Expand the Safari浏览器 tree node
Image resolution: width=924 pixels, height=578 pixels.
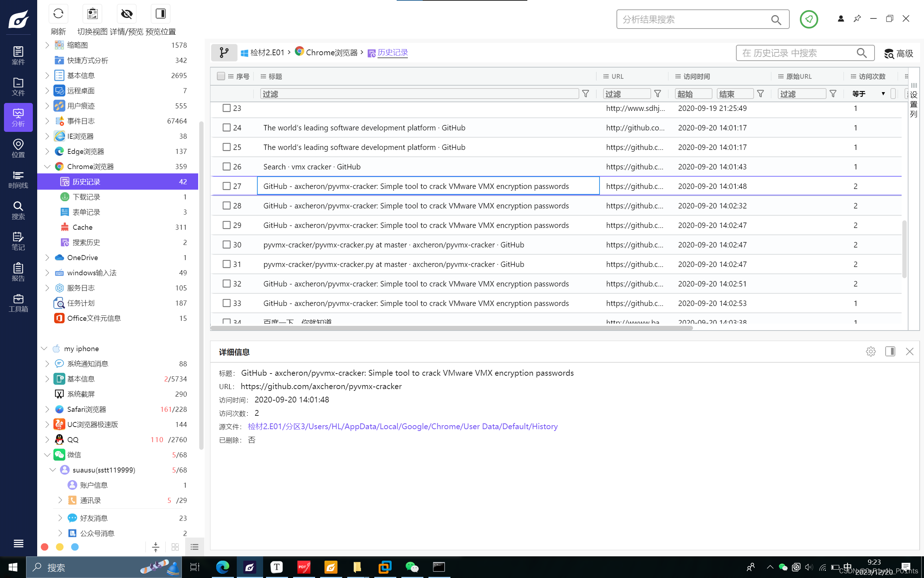pos(47,409)
